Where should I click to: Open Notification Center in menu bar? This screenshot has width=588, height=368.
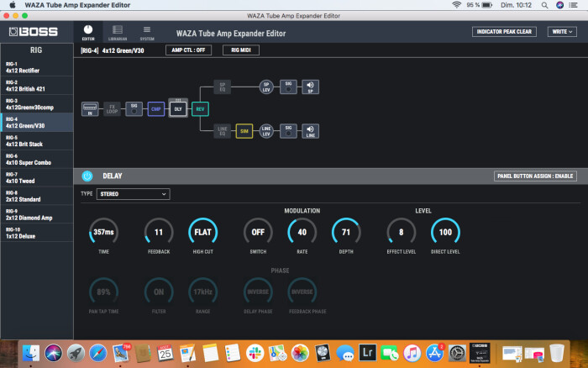point(574,5)
